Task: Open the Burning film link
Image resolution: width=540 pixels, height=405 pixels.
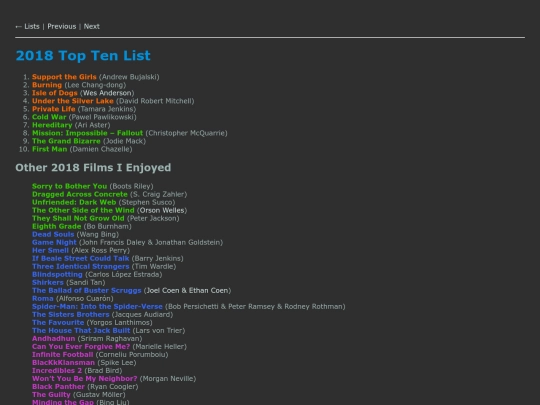Action: click(47, 85)
